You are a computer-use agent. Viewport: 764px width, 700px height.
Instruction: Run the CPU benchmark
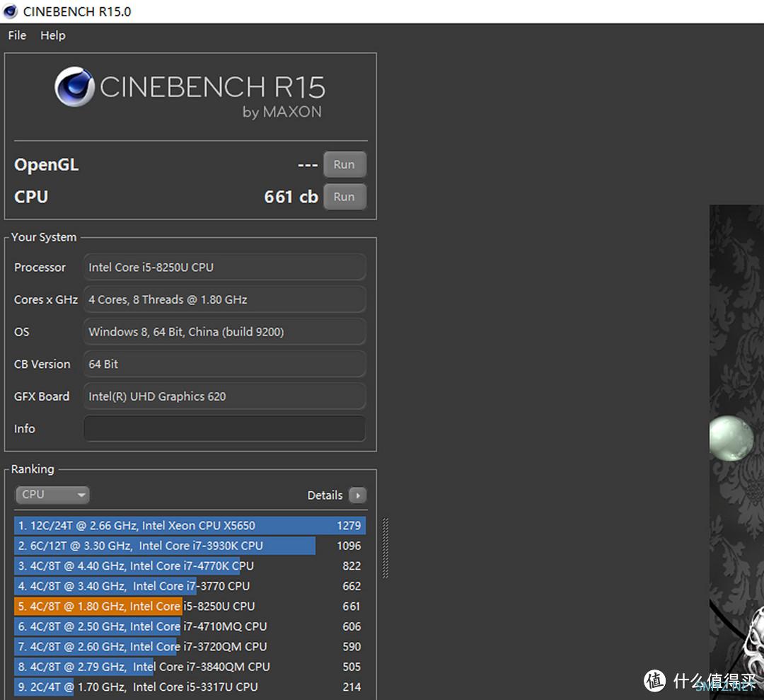click(x=345, y=197)
